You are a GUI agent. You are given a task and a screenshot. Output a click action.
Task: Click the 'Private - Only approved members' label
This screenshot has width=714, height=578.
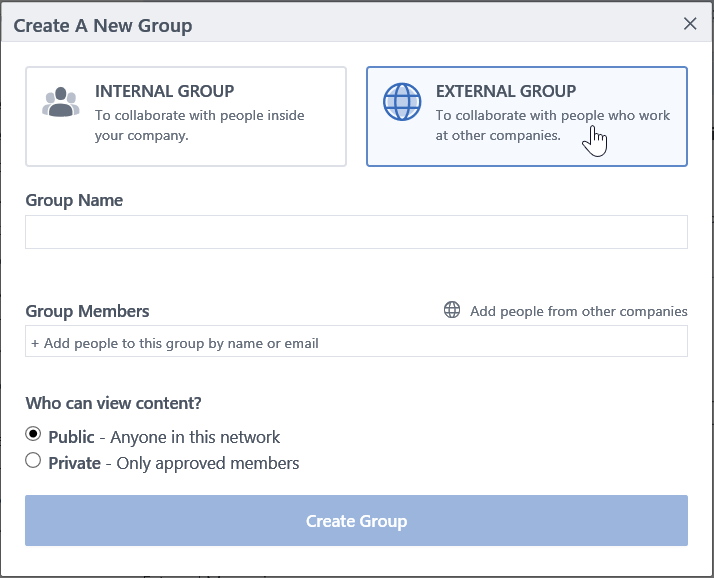(x=174, y=463)
